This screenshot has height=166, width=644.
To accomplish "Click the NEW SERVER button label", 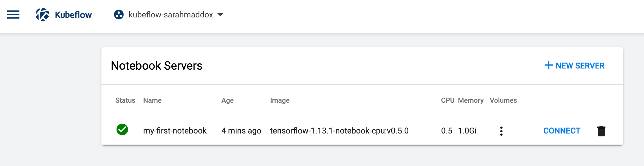I will [580, 66].
